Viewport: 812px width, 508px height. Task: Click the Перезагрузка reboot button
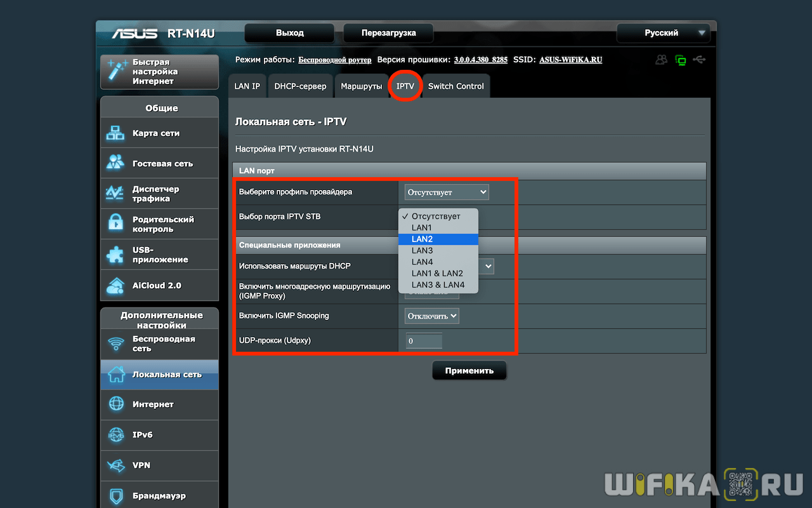(388, 33)
